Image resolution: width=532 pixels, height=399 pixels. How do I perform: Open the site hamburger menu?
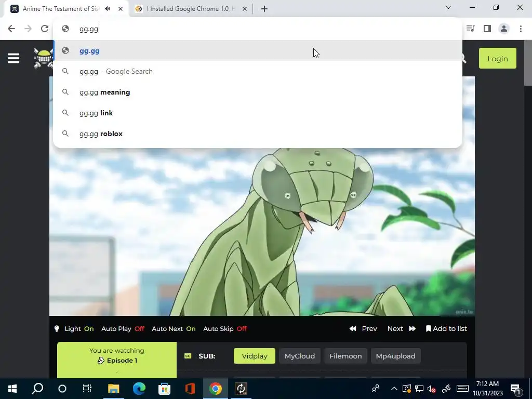click(14, 58)
